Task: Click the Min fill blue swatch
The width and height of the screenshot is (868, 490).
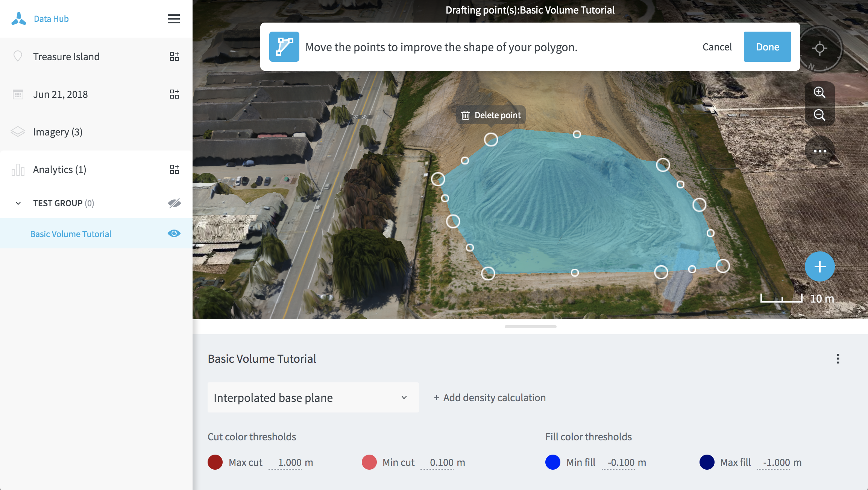Action: (553, 462)
